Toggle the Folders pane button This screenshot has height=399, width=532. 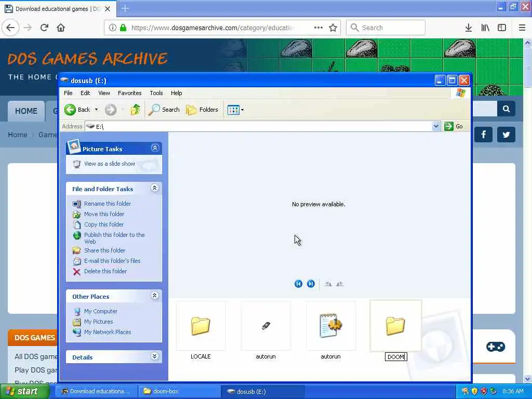pos(202,110)
